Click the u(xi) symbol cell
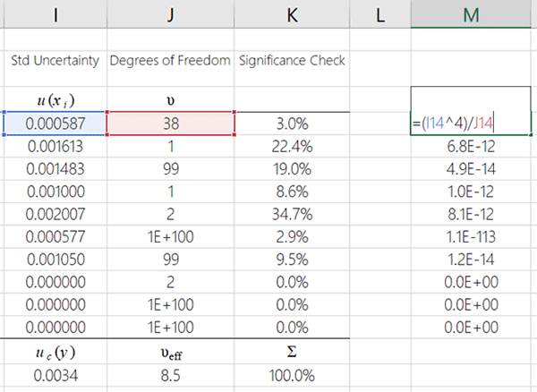The height and width of the screenshot is (392, 537). coord(55,100)
